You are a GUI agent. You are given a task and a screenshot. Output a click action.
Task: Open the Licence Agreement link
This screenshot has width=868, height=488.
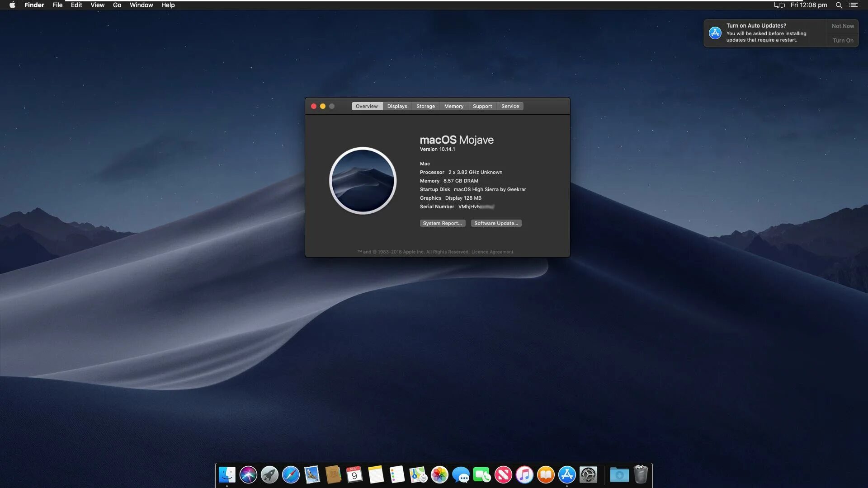pos(492,252)
